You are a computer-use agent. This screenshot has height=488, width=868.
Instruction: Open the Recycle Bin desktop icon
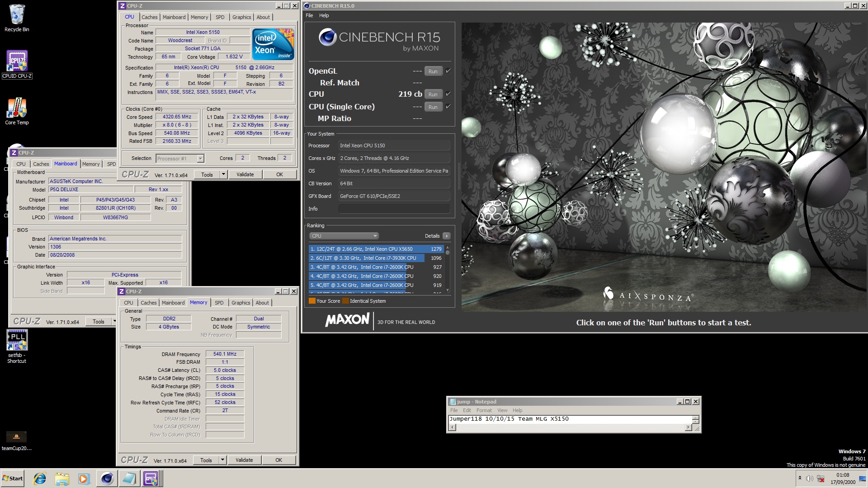pyautogui.click(x=17, y=18)
